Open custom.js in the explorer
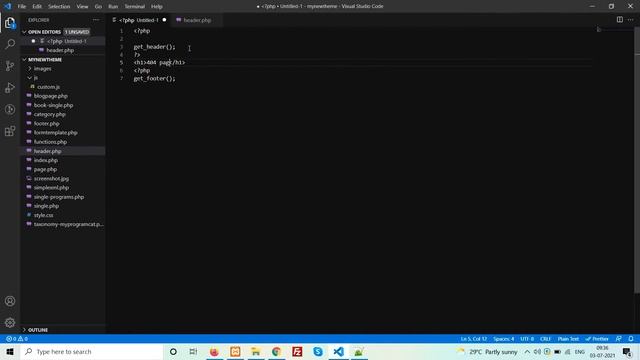The height and width of the screenshot is (360, 640). pyautogui.click(x=49, y=87)
